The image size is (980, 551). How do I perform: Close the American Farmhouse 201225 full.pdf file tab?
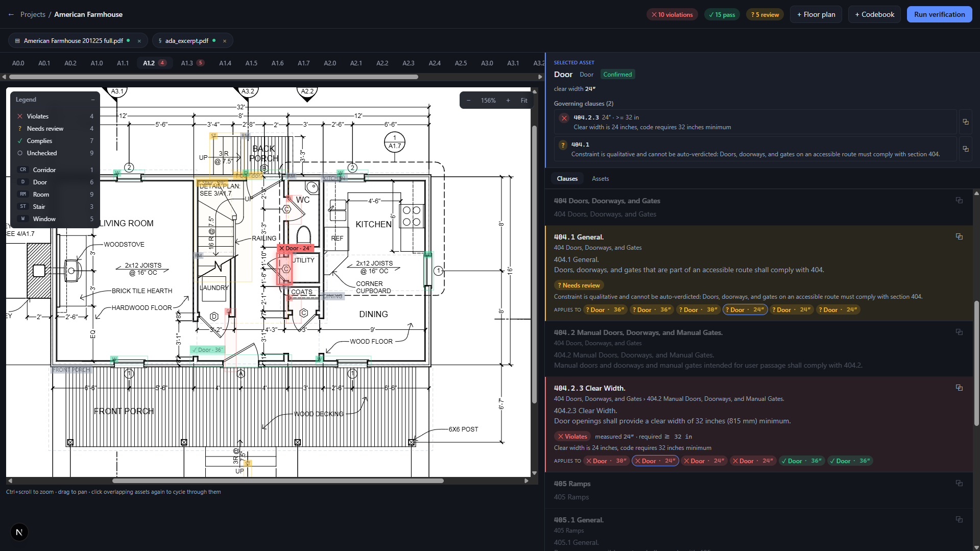coord(139,41)
